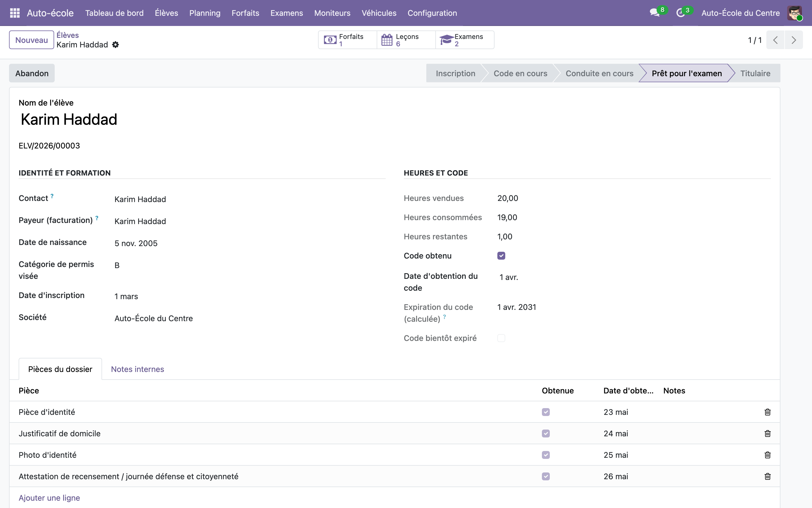812x508 pixels.
Task: Open the Tableau de bord menu
Action: [x=114, y=13]
